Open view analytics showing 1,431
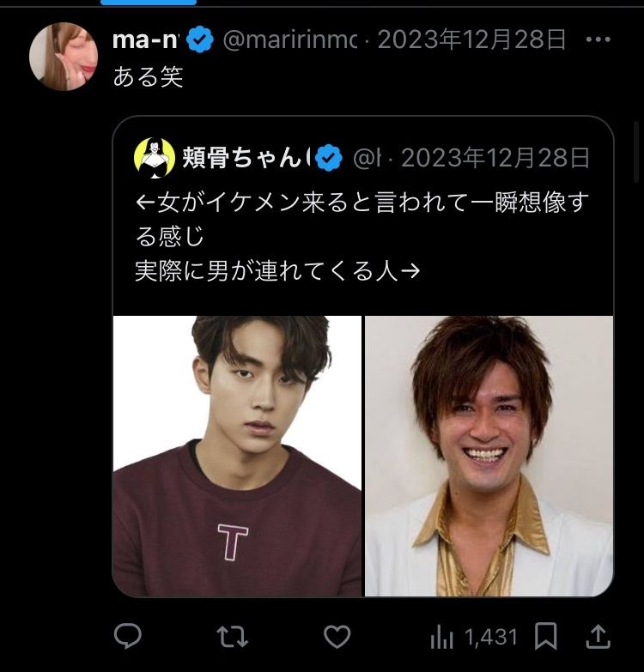Viewport: 644px width, 672px height. pos(473,636)
